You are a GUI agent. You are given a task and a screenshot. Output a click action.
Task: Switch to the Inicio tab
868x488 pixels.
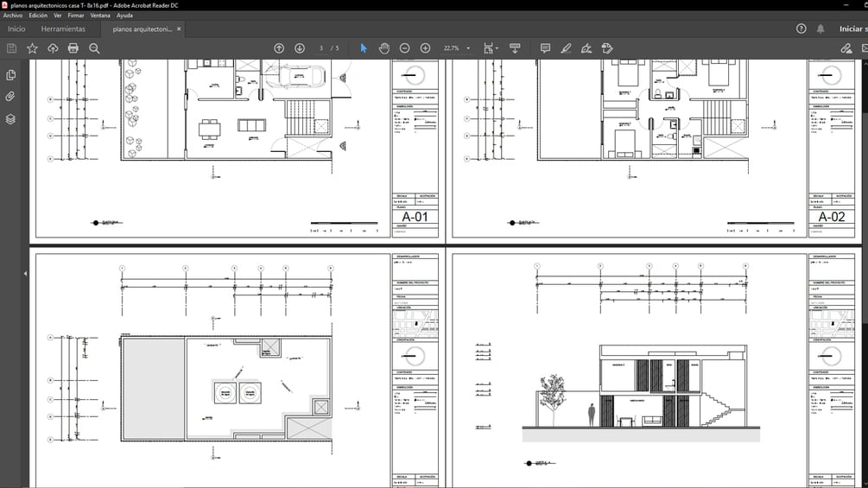point(16,29)
